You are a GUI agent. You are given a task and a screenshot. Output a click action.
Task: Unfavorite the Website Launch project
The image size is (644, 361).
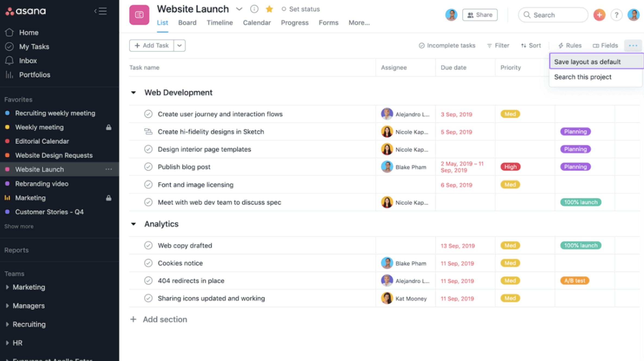tap(269, 9)
